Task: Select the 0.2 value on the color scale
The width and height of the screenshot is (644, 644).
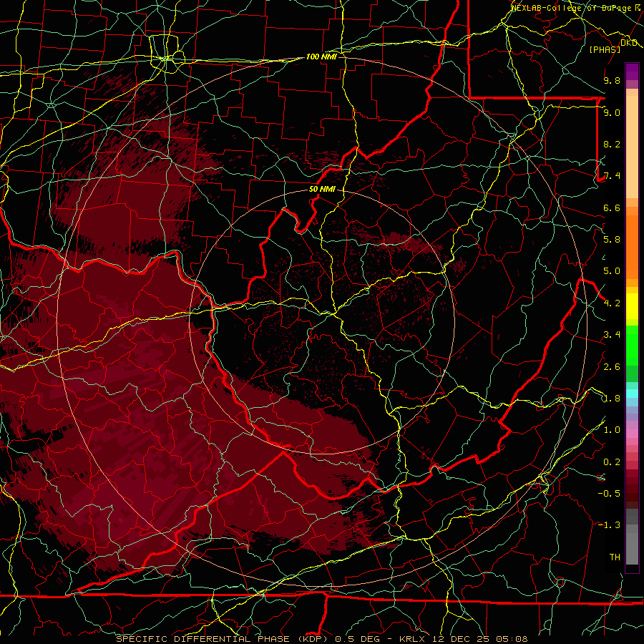Action: click(x=612, y=462)
